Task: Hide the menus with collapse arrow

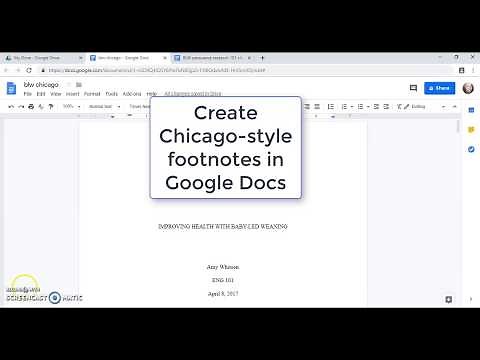Action: click(454, 107)
